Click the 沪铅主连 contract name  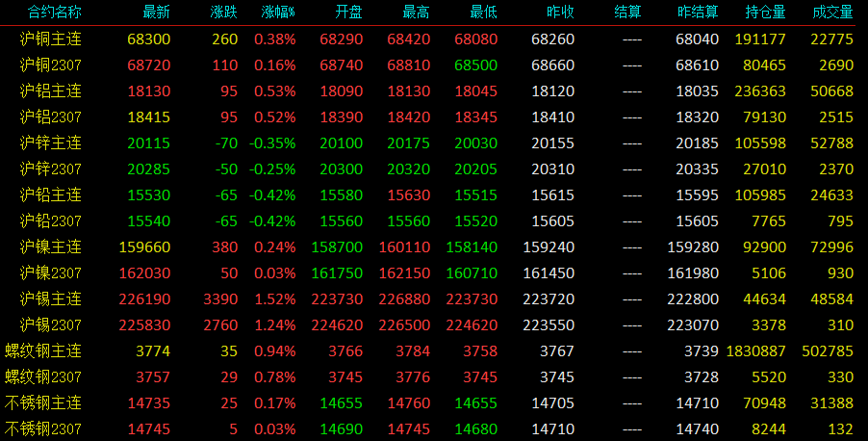coord(50,195)
